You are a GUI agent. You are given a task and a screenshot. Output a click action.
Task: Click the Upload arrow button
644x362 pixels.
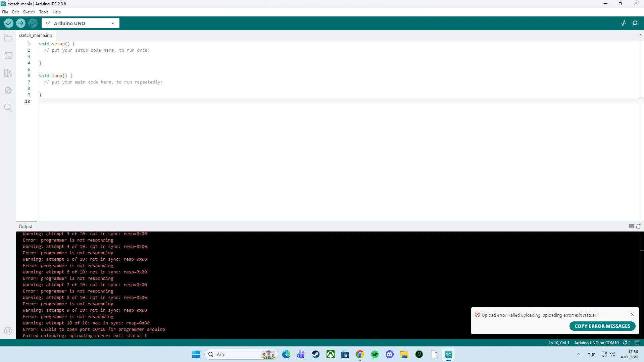click(x=21, y=23)
